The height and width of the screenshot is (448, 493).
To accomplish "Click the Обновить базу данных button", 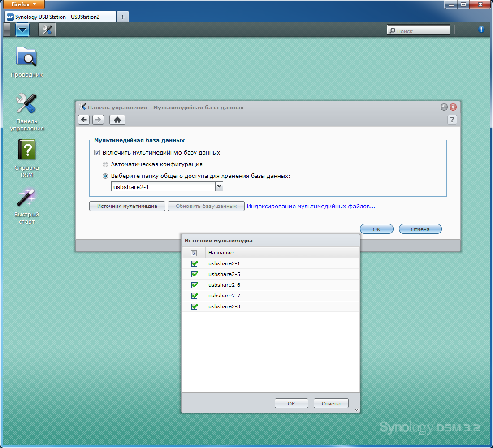I will [x=206, y=206].
